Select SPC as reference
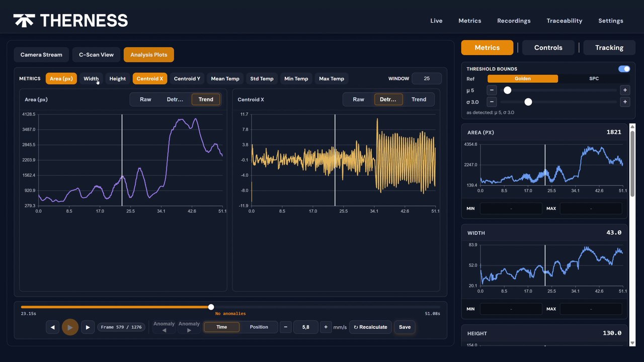Screen dimensions: 644x362 click(x=594, y=79)
